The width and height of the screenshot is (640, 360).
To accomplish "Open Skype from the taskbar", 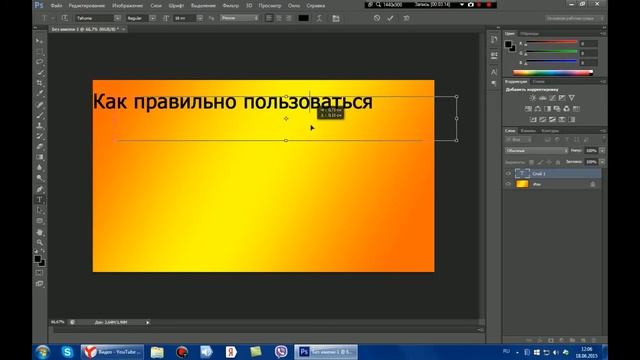I will coord(67,352).
